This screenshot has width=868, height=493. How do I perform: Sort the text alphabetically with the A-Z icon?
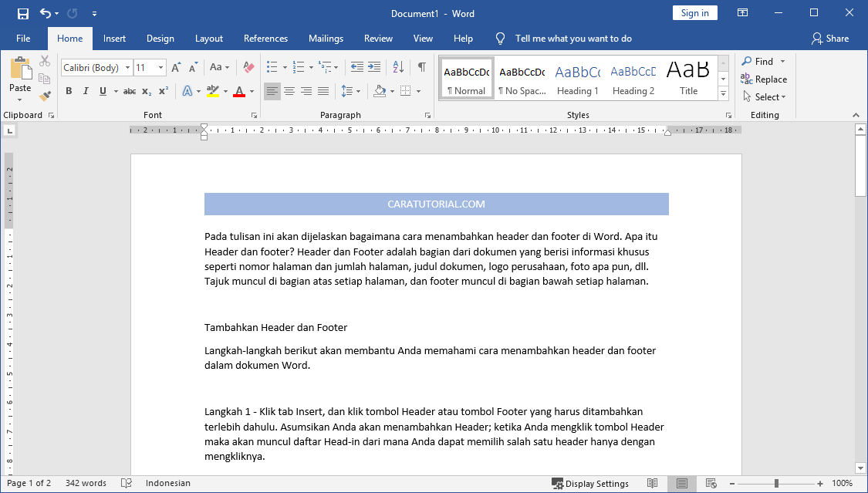click(x=398, y=67)
